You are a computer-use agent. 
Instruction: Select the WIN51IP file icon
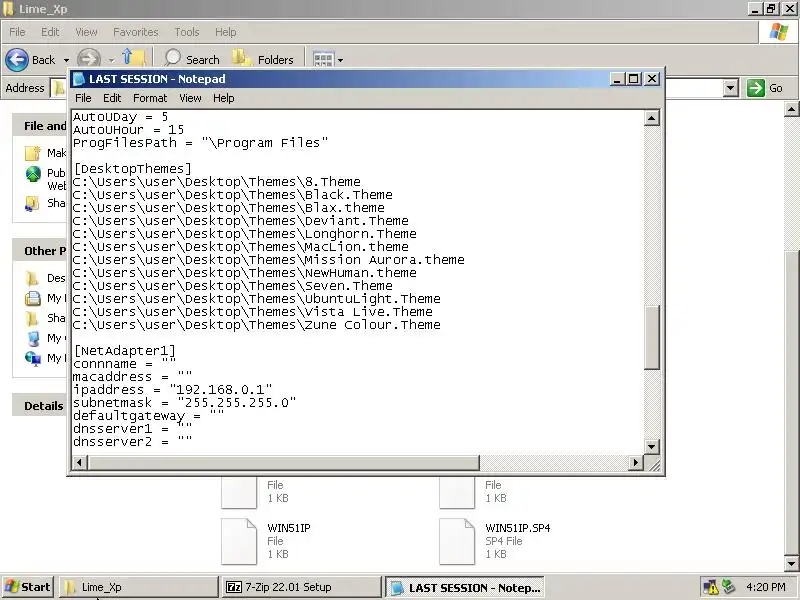[239, 541]
